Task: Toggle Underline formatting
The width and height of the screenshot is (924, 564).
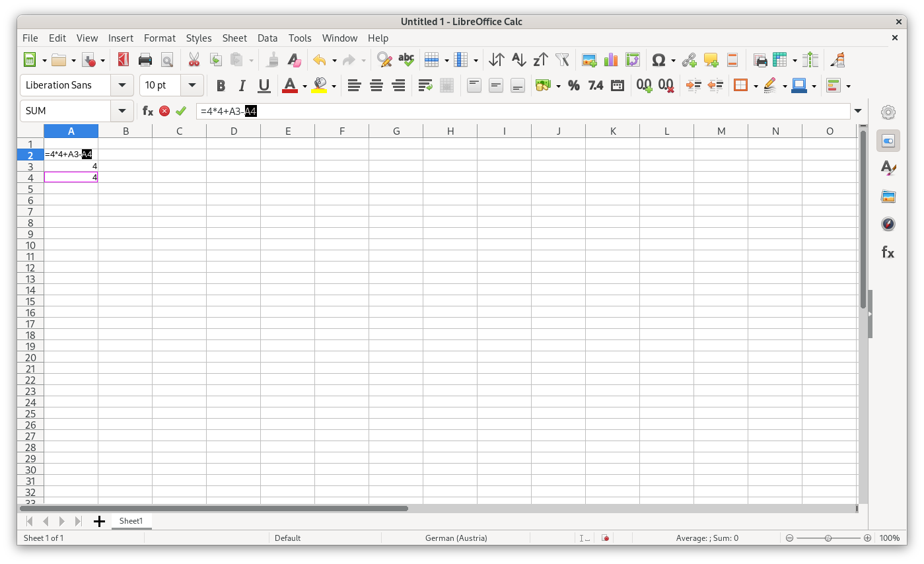Action: (x=264, y=85)
